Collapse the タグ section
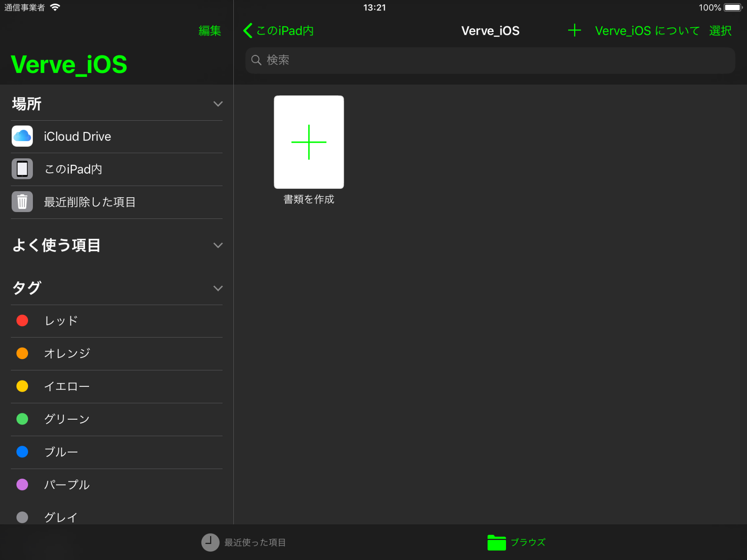The height and width of the screenshot is (560, 747). (x=218, y=288)
